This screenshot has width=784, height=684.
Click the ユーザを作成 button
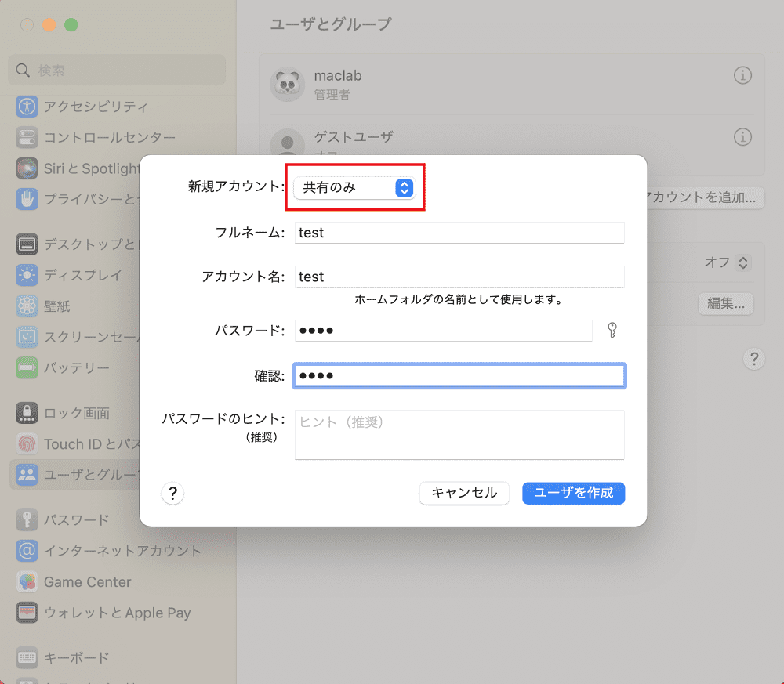pos(574,493)
